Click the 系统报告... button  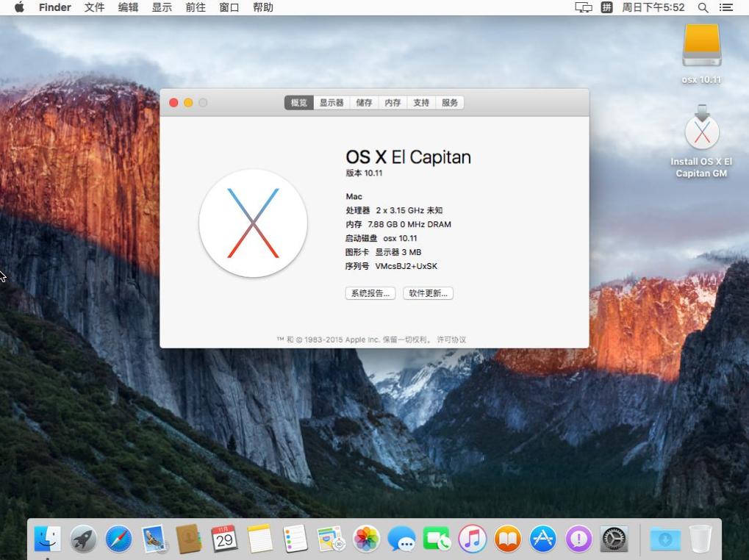pyautogui.click(x=370, y=293)
